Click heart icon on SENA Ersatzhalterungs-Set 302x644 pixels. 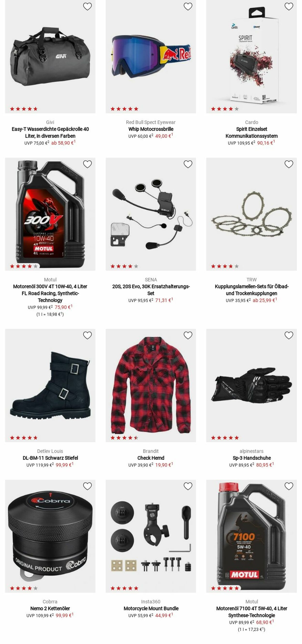coord(188,164)
